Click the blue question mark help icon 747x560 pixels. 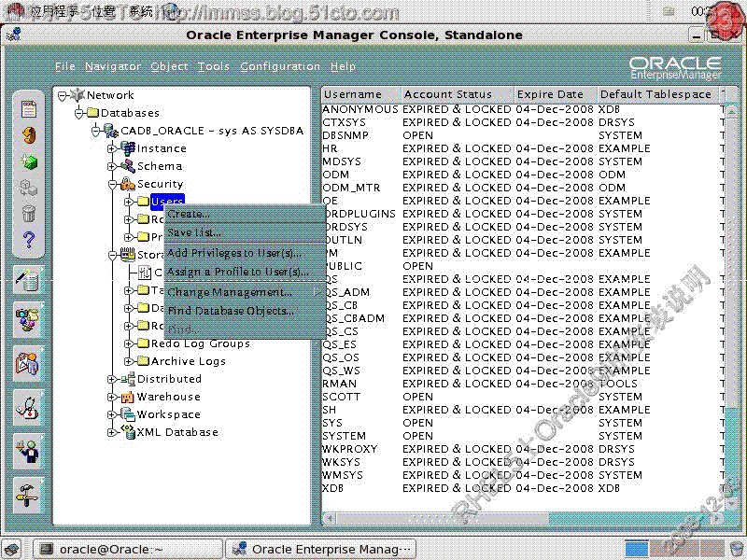point(29,240)
